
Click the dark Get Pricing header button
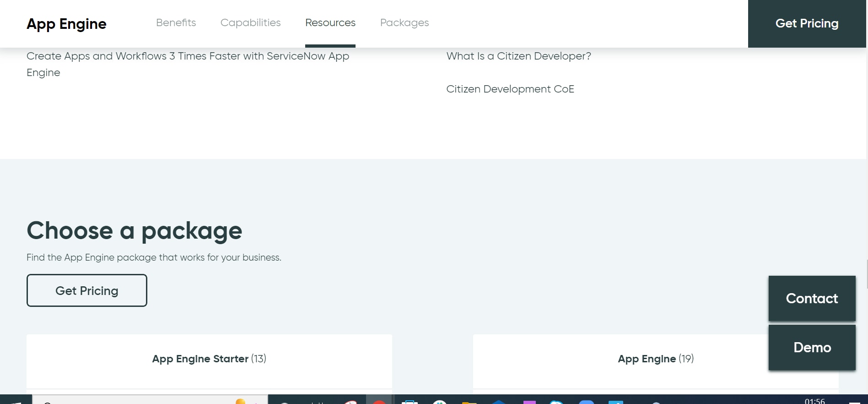(807, 23)
